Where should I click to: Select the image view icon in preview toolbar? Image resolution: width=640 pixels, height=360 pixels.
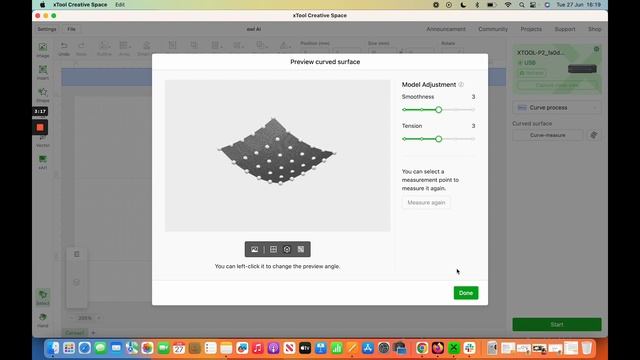tap(254, 249)
